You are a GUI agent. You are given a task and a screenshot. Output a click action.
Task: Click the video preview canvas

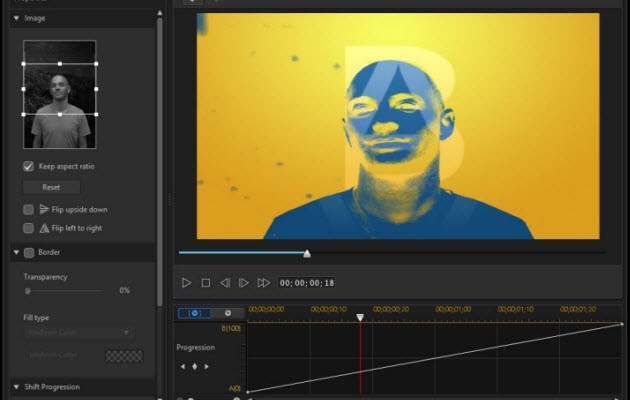pyautogui.click(x=398, y=126)
